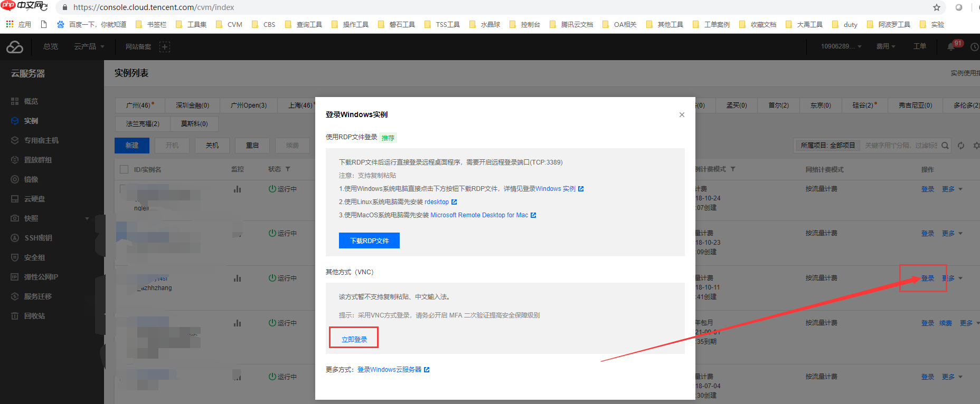Open 网站备案 in the top navigation

[138, 46]
